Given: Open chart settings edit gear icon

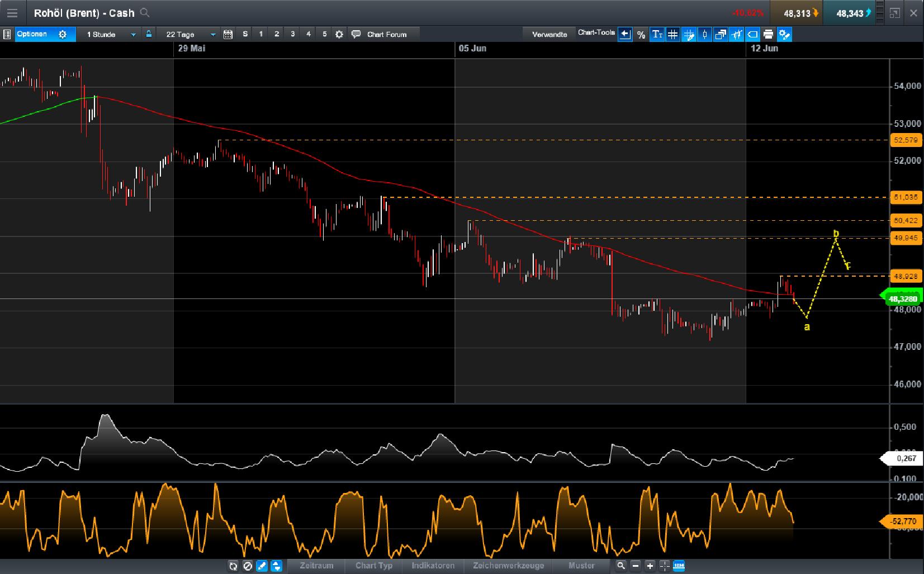Looking at the screenshot, I should (x=784, y=35).
